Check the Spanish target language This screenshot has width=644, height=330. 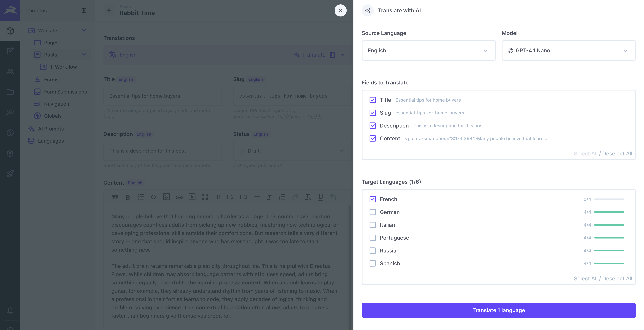(372, 263)
